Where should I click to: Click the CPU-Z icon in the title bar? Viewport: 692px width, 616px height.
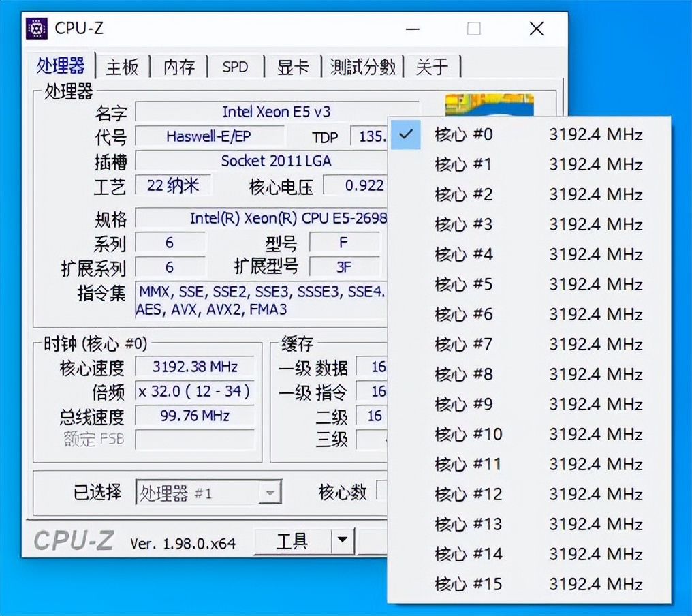[x=36, y=29]
